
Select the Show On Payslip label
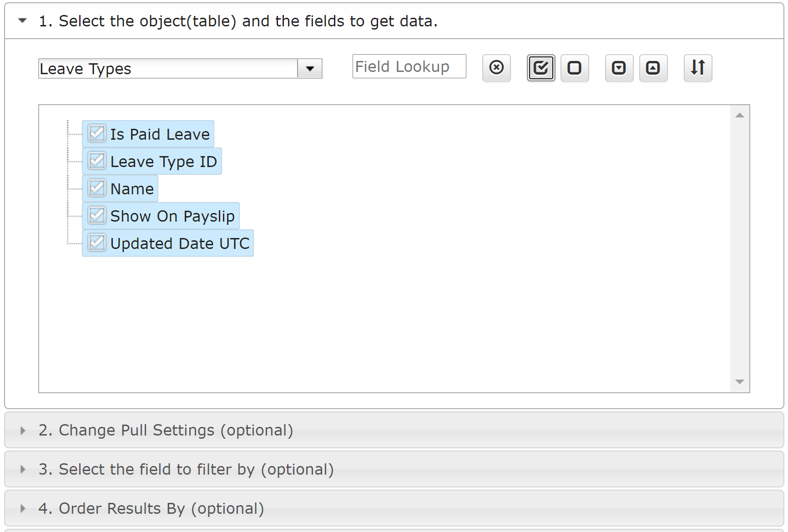(172, 216)
